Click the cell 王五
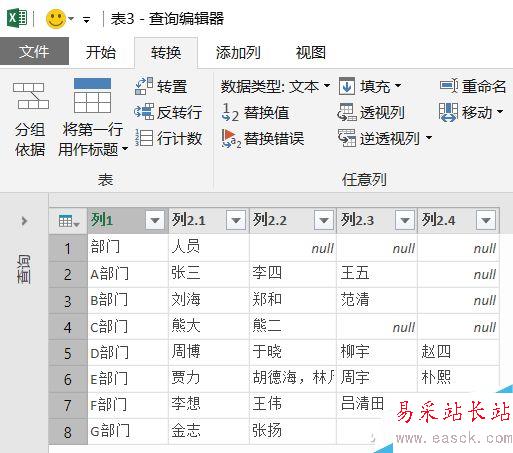Screen dimensions: 513x453 tap(377, 274)
